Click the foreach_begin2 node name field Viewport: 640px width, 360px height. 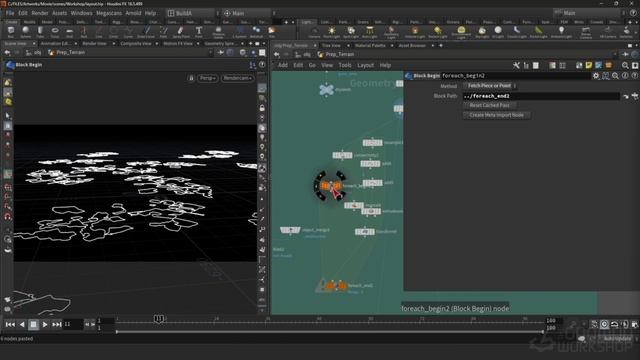click(516, 76)
